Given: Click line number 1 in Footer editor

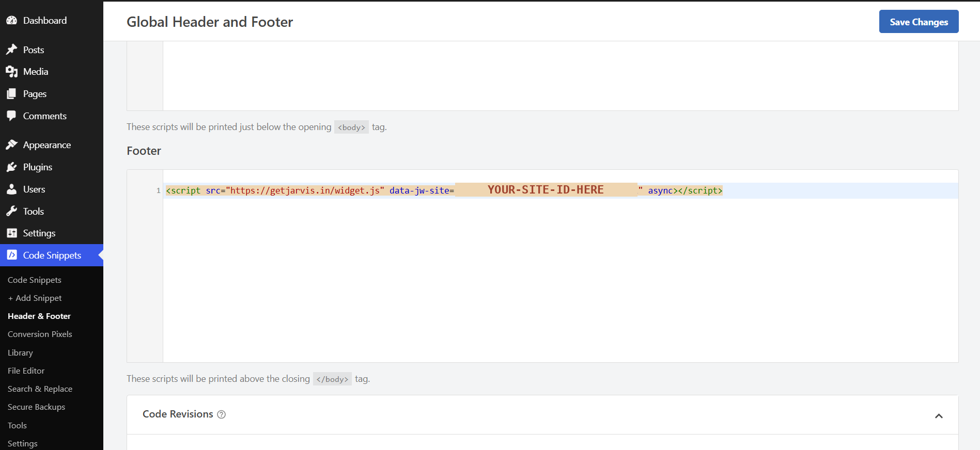Looking at the screenshot, I should click(158, 190).
